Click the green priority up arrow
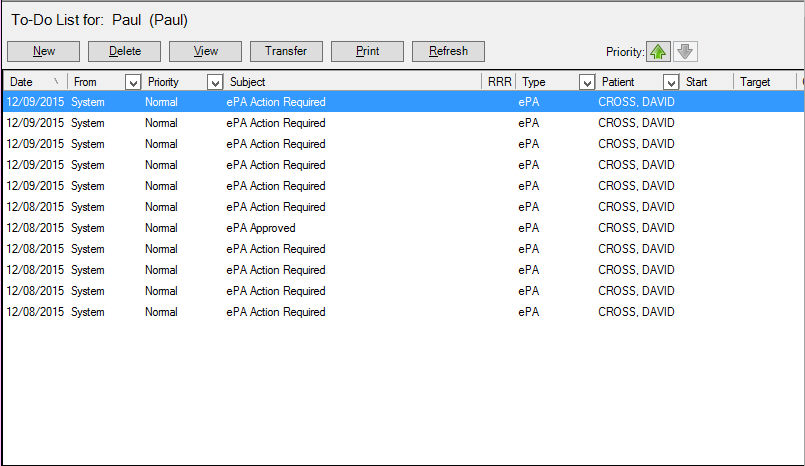 coord(658,51)
